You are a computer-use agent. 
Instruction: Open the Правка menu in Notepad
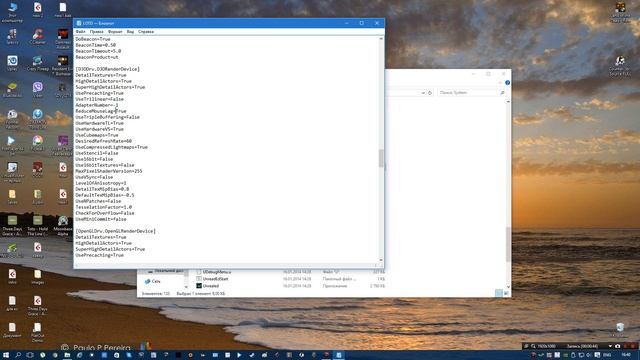click(96, 31)
